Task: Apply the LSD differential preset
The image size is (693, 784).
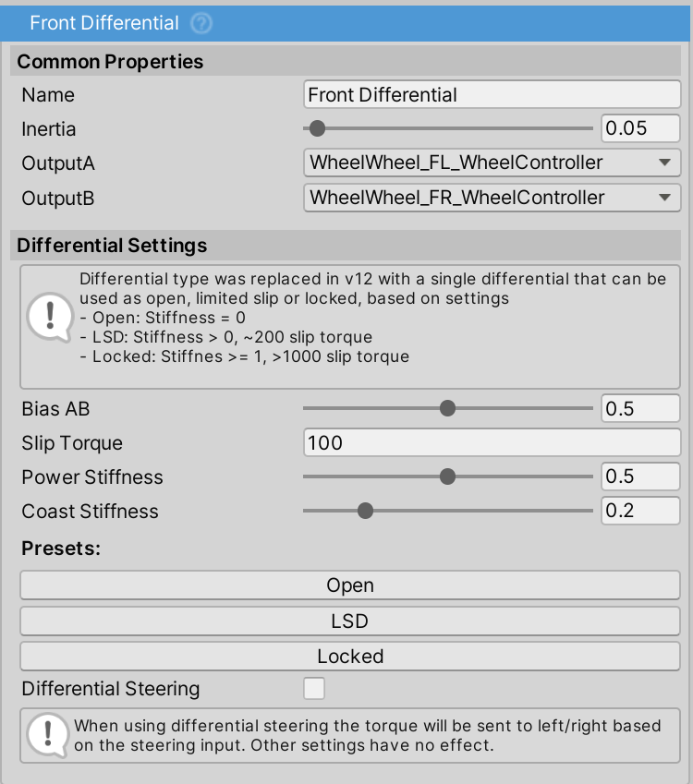Action: click(349, 621)
